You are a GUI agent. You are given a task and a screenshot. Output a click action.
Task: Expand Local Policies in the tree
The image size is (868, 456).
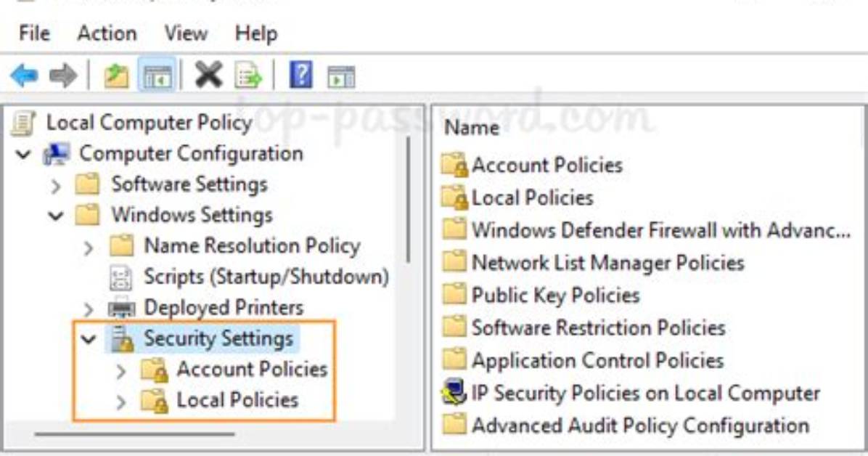point(121,402)
